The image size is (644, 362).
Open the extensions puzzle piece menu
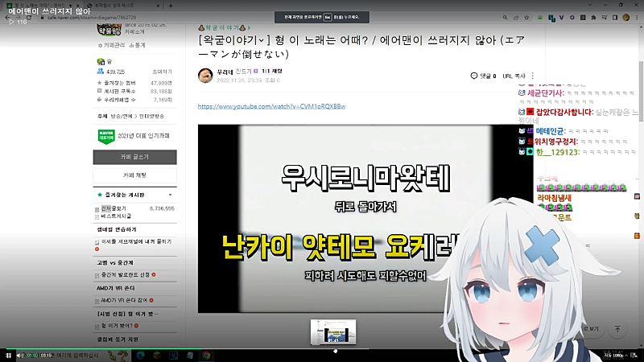[593, 18]
